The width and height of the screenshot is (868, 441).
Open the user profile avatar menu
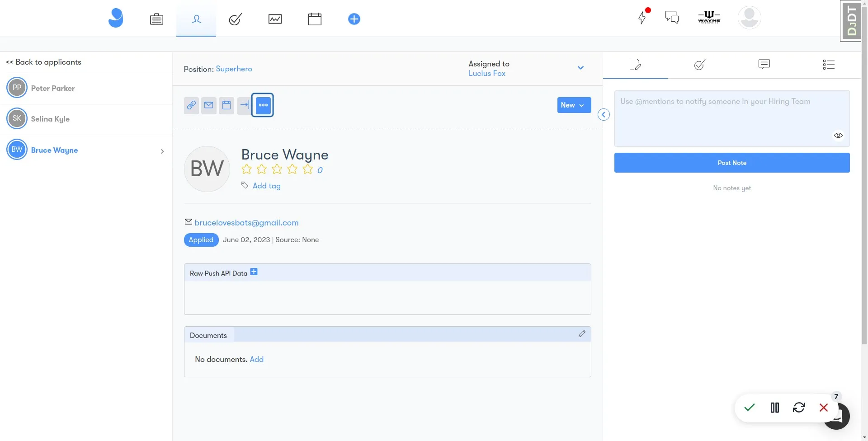point(749,18)
